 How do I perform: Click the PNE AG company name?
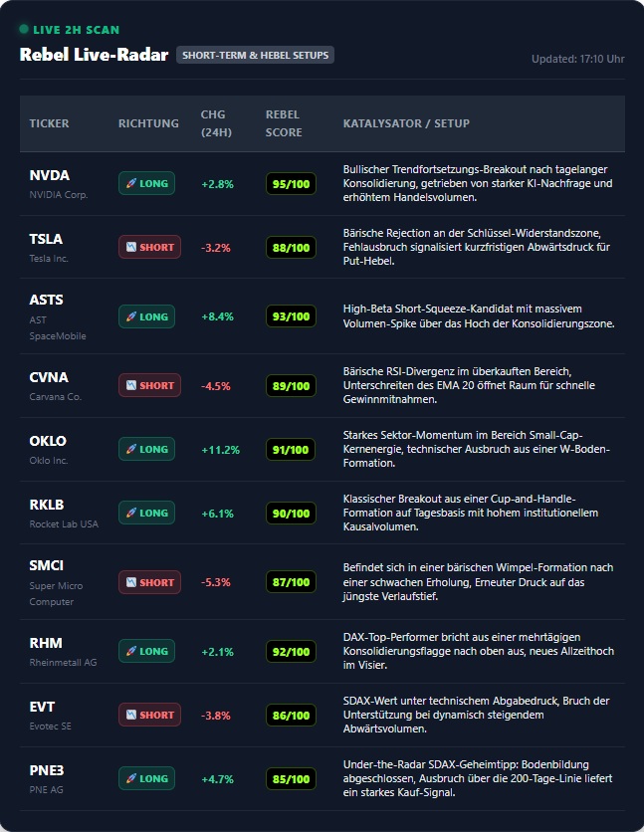pos(46,790)
